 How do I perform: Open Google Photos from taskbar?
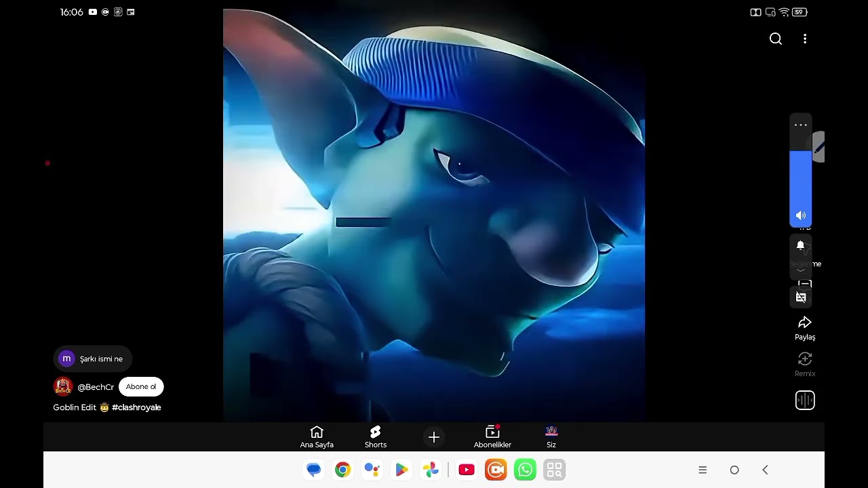431,470
